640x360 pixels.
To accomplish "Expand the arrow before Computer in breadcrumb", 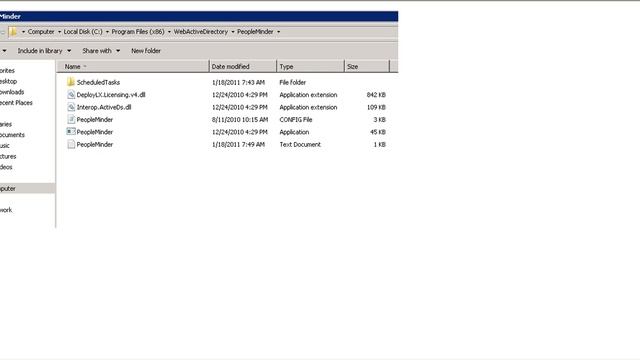I will point(23,32).
